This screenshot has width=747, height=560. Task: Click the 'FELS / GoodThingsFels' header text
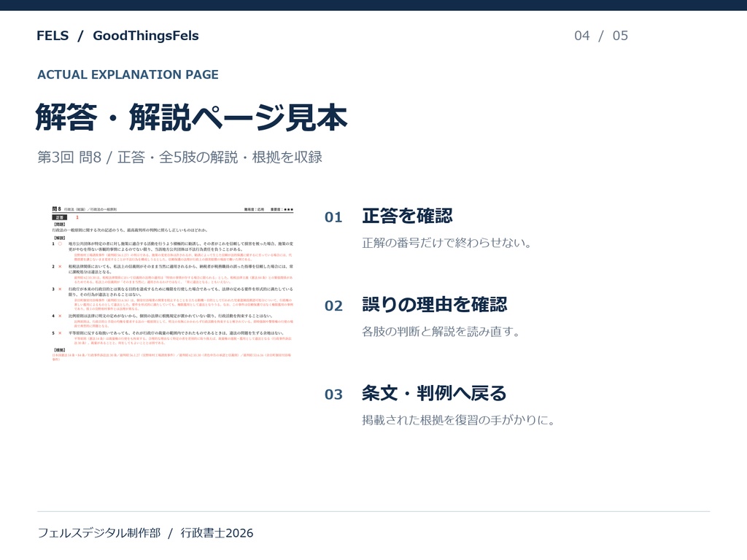click(x=117, y=36)
